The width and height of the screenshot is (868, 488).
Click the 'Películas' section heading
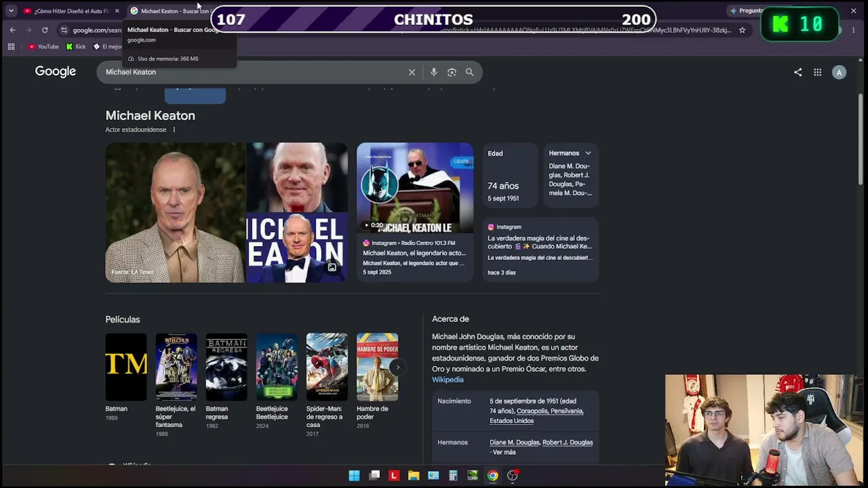(x=123, y=319)
